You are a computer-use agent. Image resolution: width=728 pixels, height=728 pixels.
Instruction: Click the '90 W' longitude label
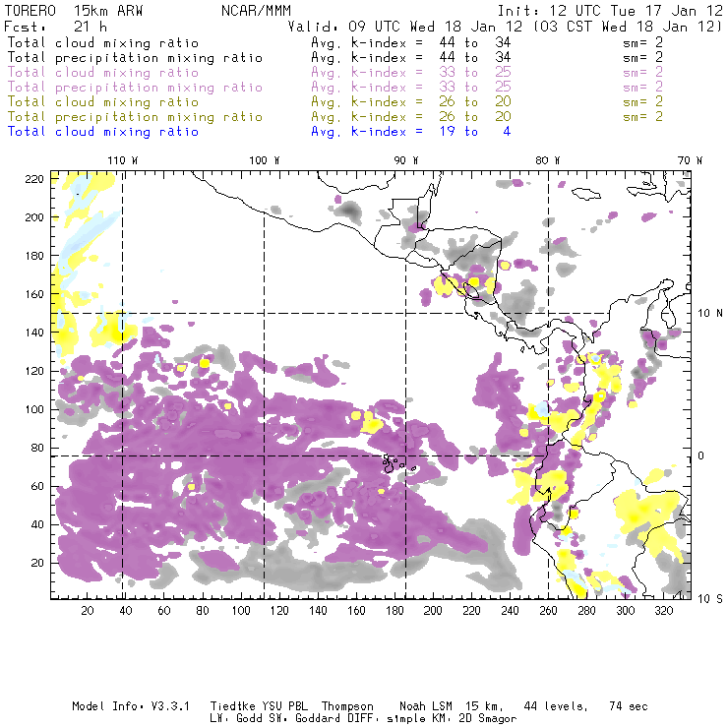pyautogui.click(x=406, y=160)
